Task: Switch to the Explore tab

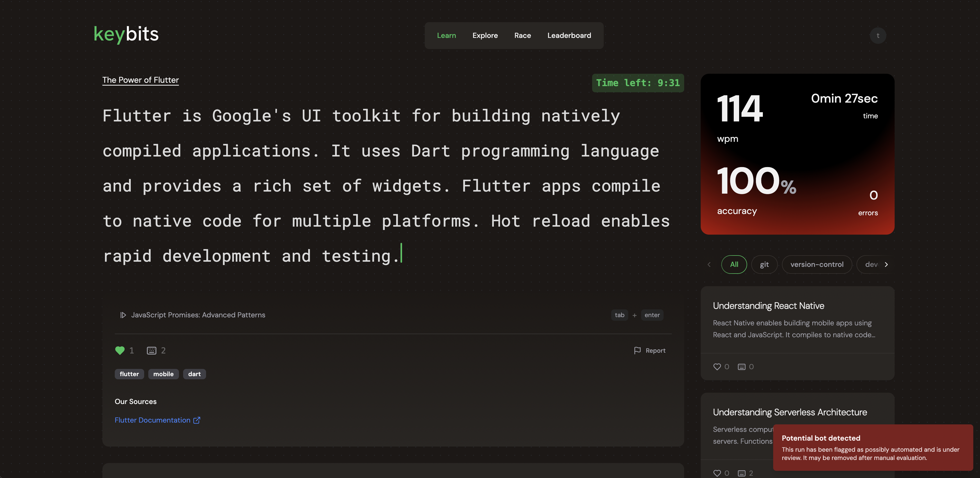Action: tap(485, 35)
